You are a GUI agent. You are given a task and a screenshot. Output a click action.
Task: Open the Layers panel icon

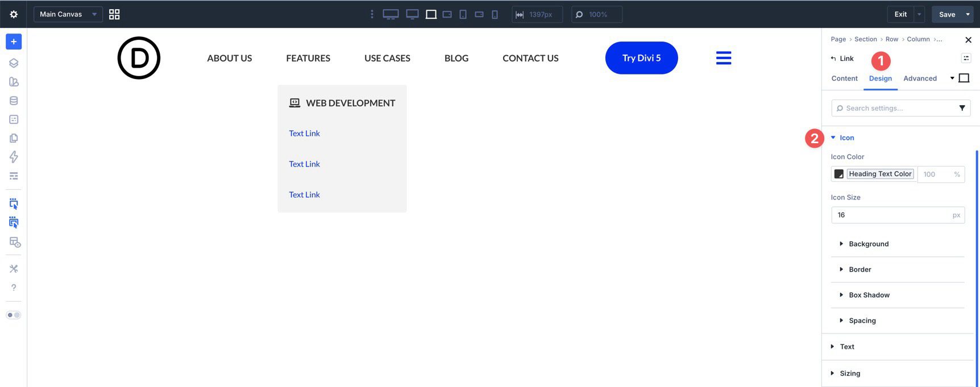(x=14, y=63)
